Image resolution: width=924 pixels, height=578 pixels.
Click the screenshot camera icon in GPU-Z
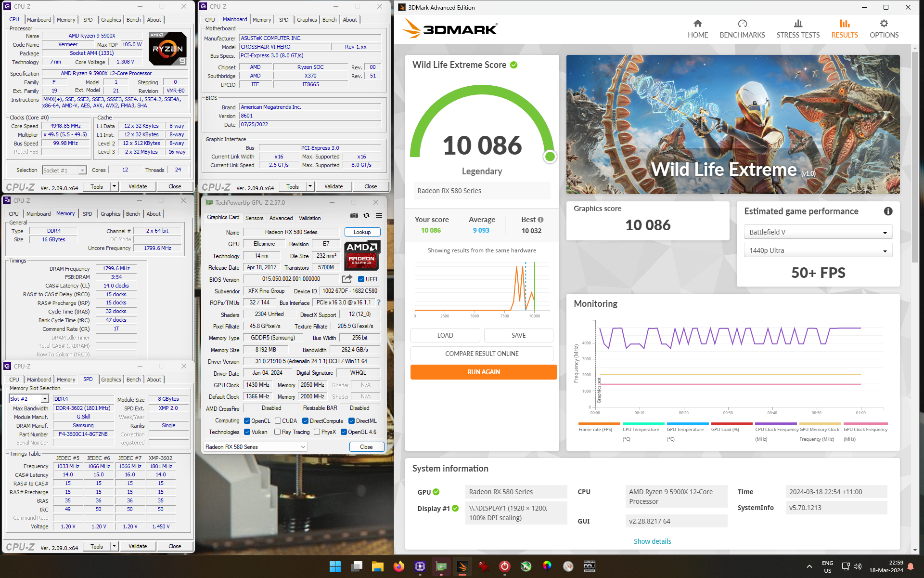tap(354, 215)
